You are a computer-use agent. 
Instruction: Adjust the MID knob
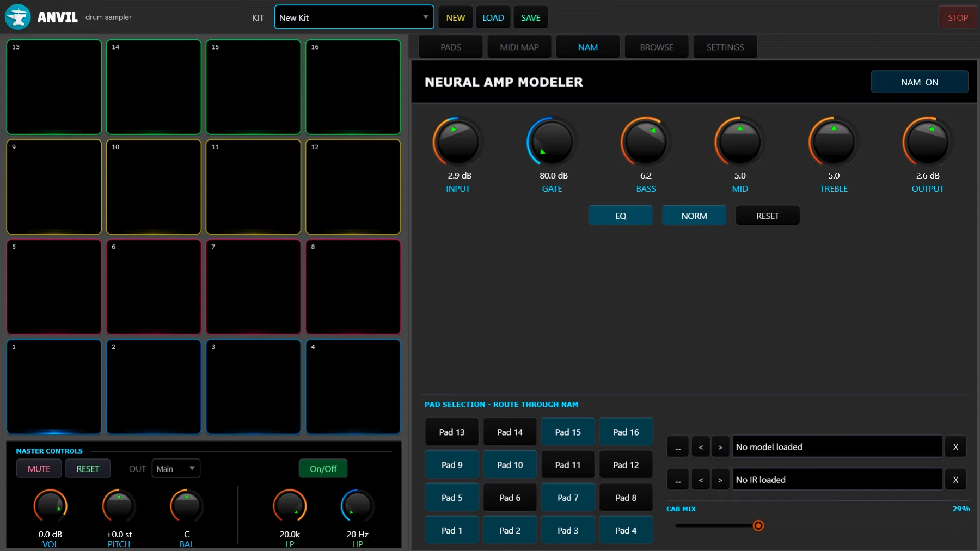[x=740, y=142]
